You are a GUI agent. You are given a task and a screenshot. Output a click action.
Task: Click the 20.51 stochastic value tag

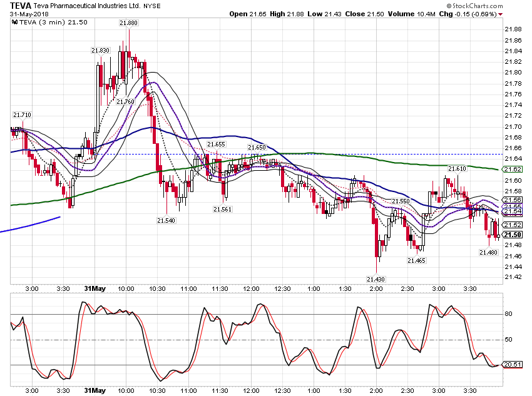[x=513, y=365]
